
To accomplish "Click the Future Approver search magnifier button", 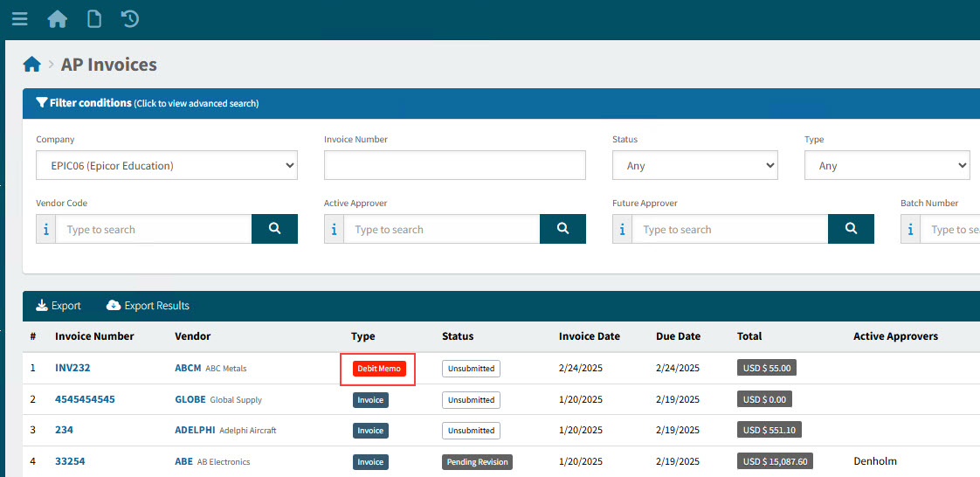I will pyautogui.click(x=851, y=229).
